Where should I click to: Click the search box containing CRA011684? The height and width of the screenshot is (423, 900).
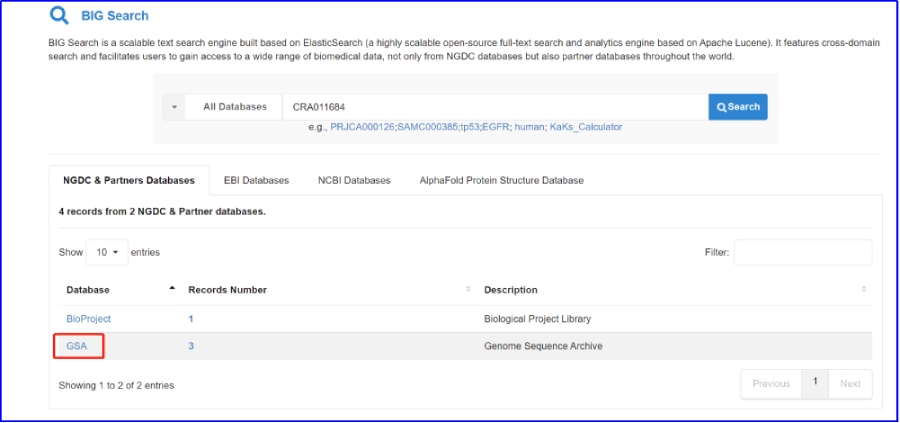tap(494, 107)
